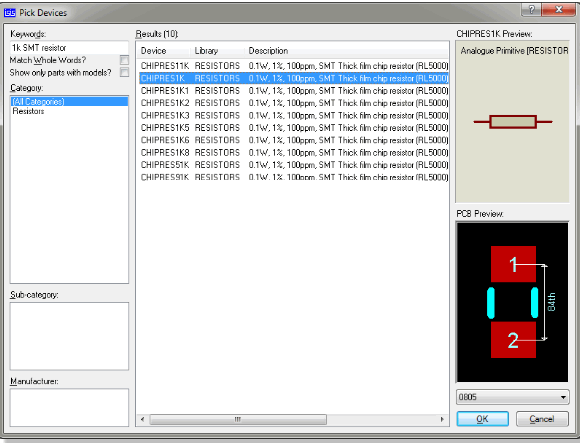
Task: Sort results by Device column header
Action: (163, 51)
